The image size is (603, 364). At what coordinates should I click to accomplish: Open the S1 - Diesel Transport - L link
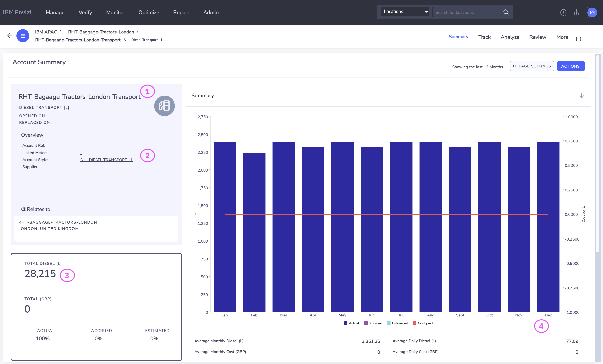coord(106,160)
